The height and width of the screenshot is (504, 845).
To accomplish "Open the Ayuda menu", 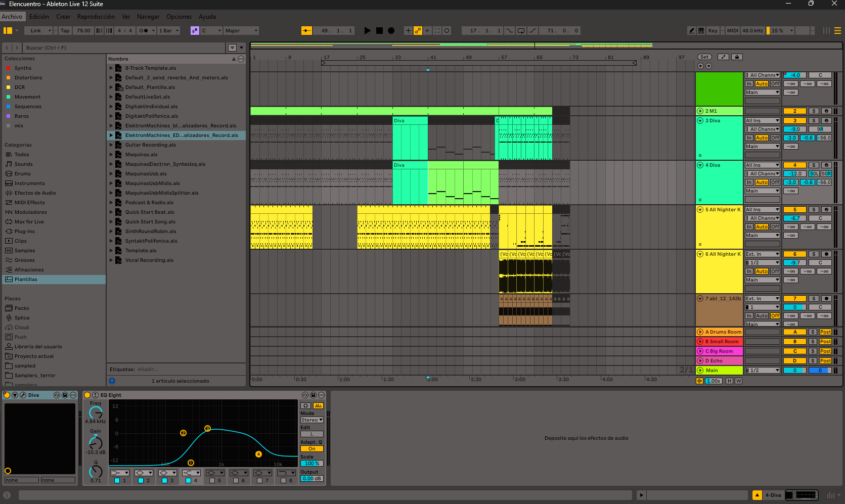I will click(207, 17).
